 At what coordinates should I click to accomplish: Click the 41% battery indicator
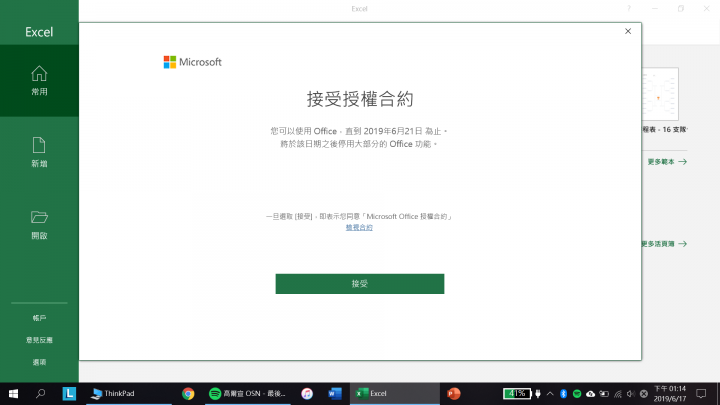[x=517, y=394]
